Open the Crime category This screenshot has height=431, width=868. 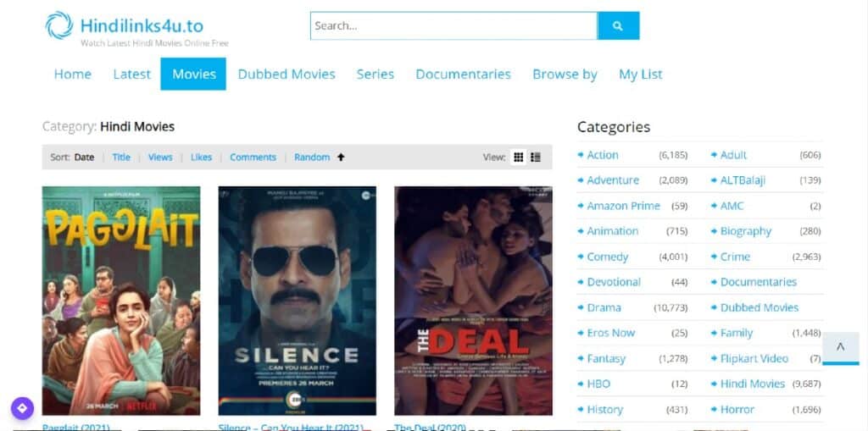735,257
